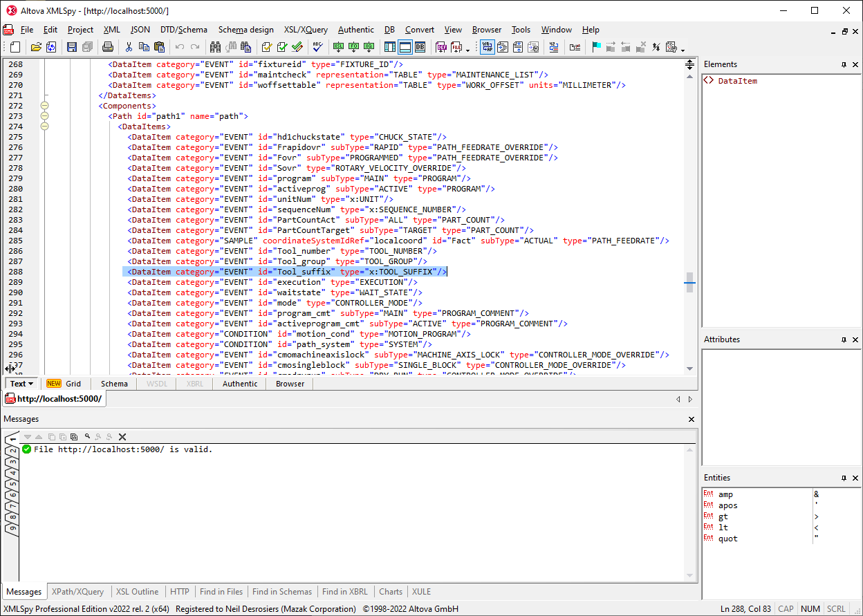Run XSL transformation icon
863x616 pixels.
click(x=338, y=47)
